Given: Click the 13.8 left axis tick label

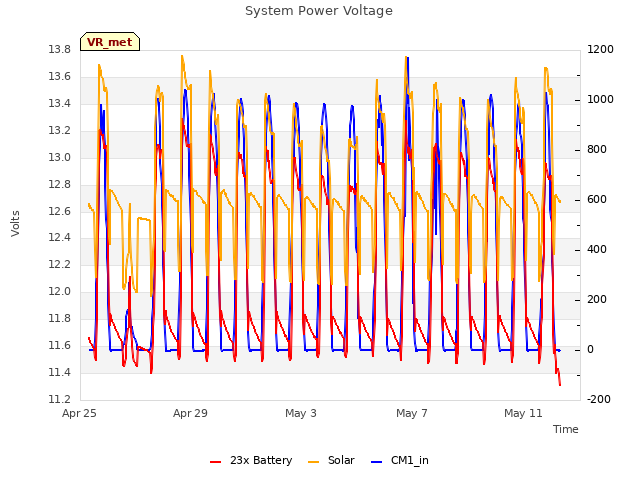Looking at the screenshot, I should tap(60, 50).
